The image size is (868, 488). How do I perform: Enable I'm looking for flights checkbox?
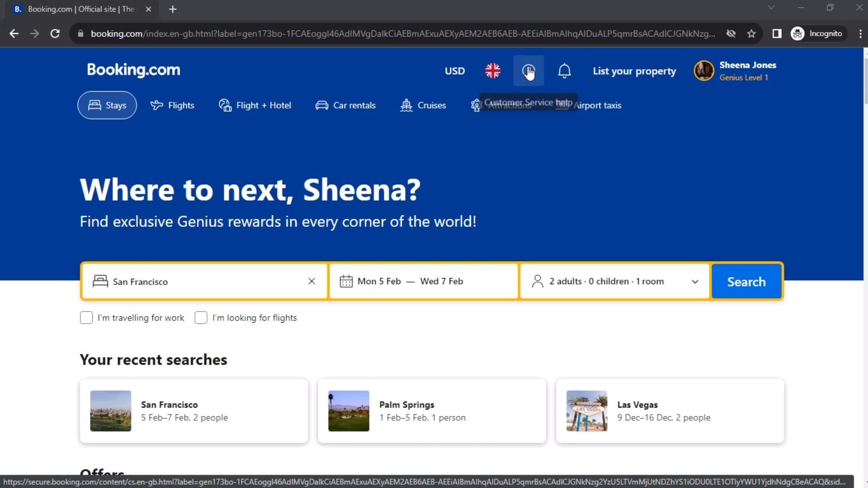[201, 318]
